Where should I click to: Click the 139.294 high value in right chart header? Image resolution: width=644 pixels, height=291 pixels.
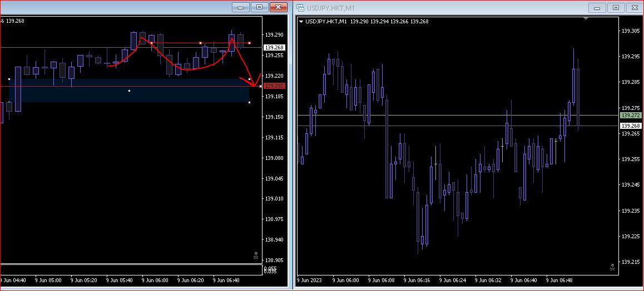click(x=379, y=21)
